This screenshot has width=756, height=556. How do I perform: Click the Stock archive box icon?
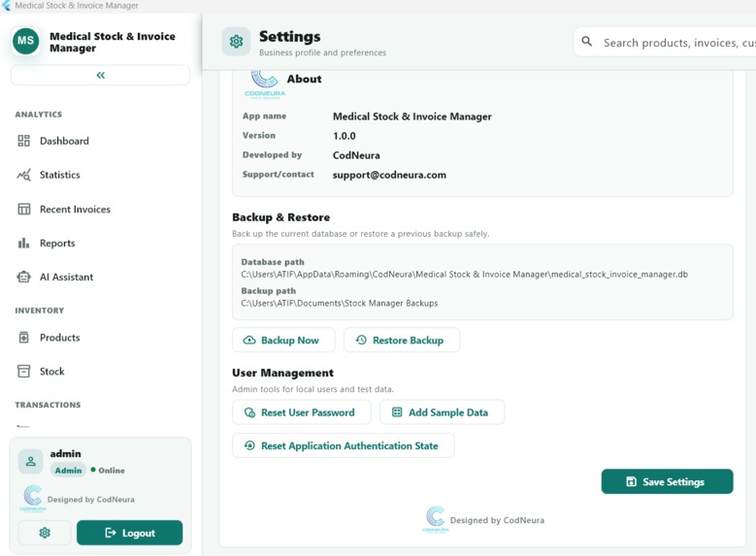[x=23, y=372]
